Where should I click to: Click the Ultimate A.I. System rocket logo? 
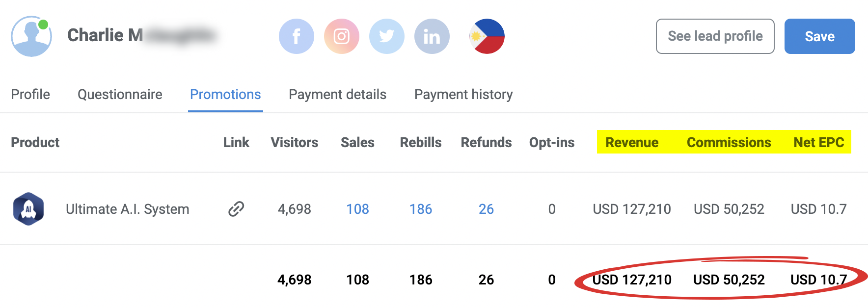coord(28,209)
